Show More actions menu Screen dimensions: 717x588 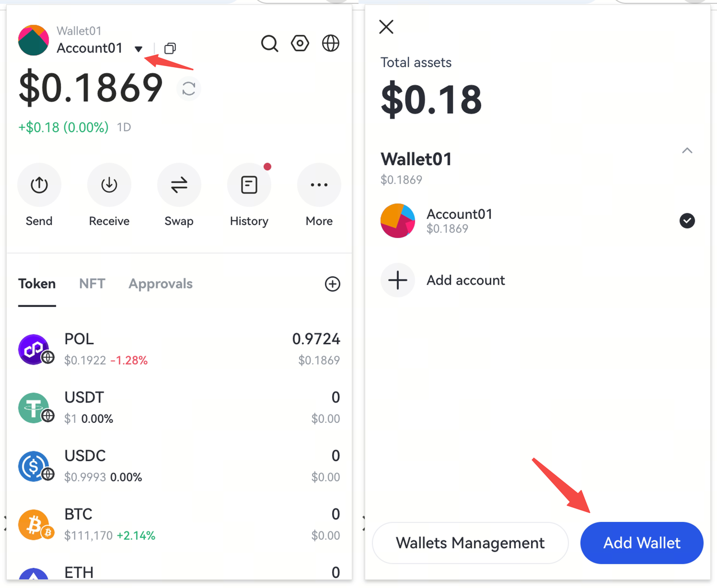click(319, 185)
